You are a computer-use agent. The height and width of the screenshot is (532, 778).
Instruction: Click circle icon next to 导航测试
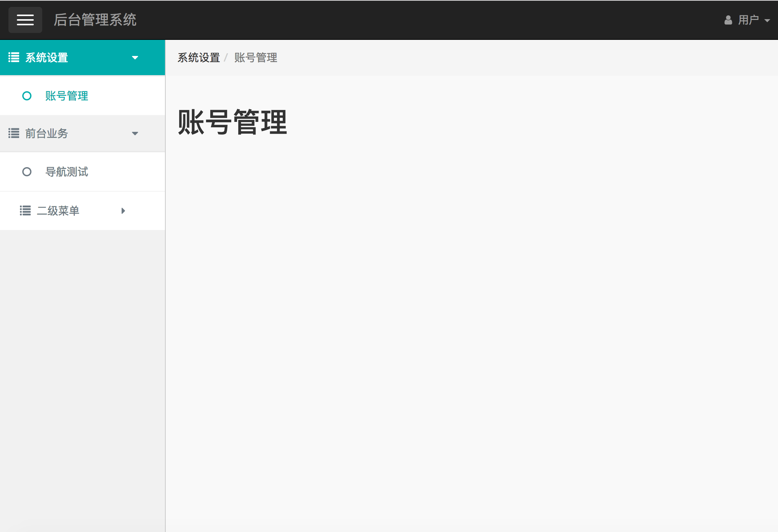click(x=27, y=172)
